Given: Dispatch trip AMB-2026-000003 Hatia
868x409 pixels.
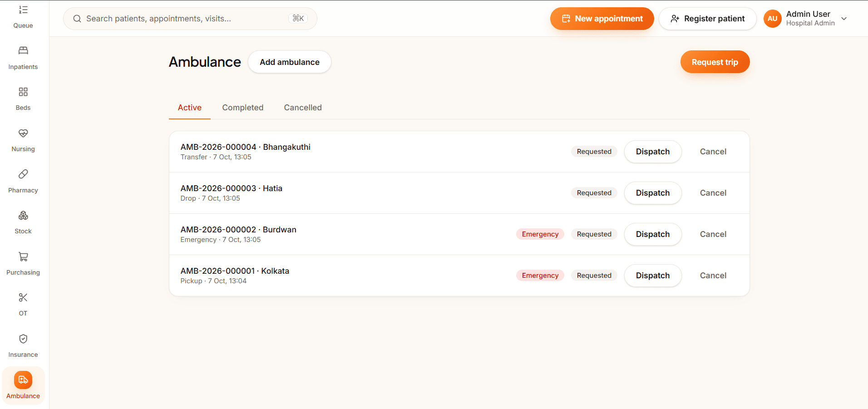Looking at the screenshot, I should click(x=653, y=193).
